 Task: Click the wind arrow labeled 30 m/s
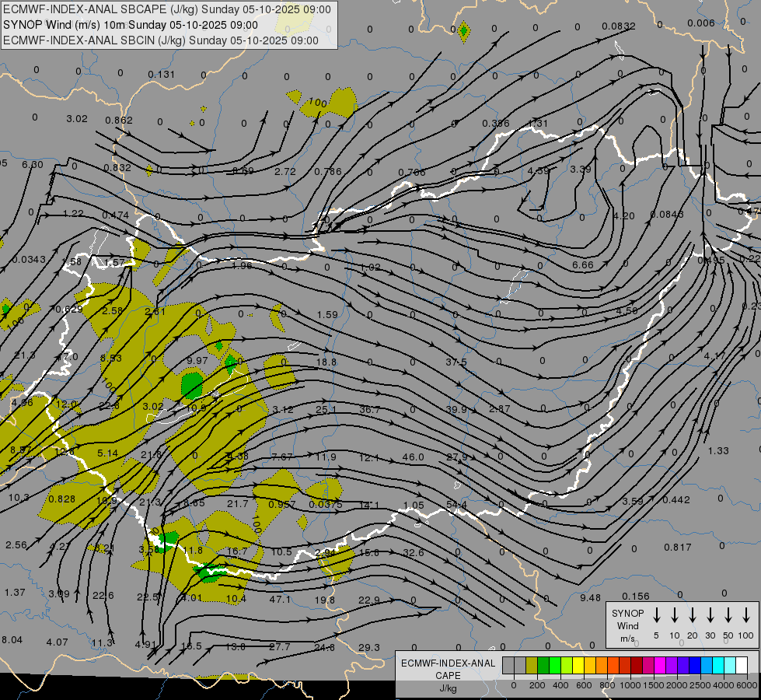coord(710,615)
